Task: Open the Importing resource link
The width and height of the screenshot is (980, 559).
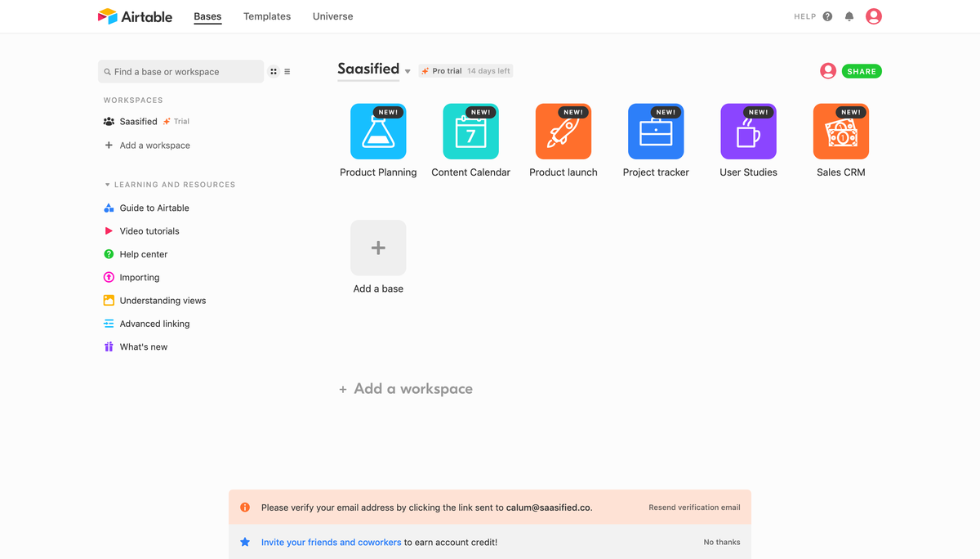Action: 140,278
